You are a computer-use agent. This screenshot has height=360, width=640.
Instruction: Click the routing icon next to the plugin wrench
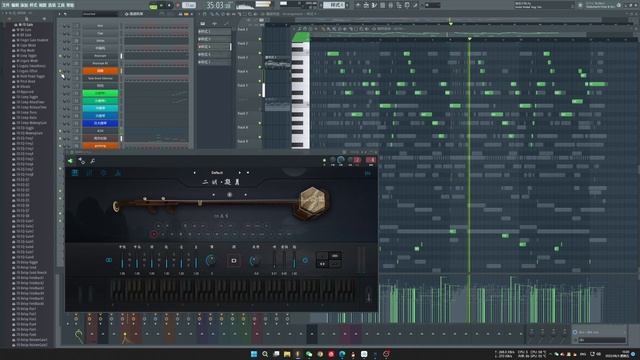[81, 161]
